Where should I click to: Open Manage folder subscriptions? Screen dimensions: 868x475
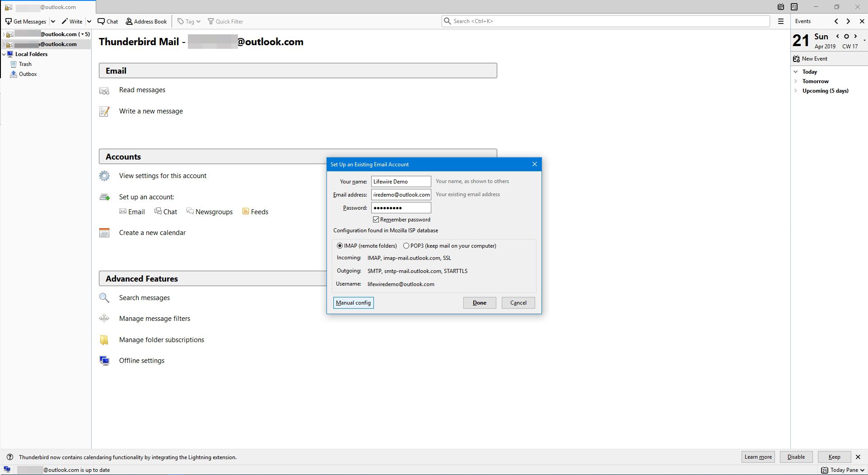(x=162, y=340)
